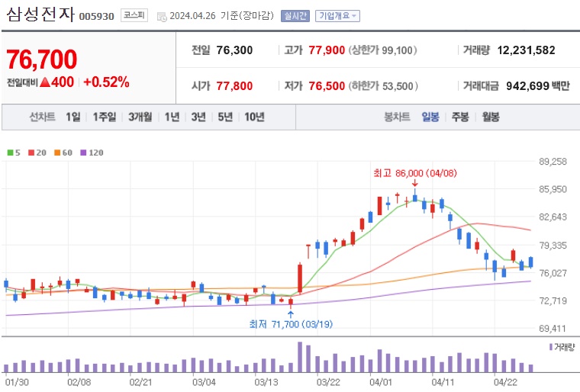Click the purple 거래량 volume legend marker
This screenshot has width=580, height=392.
551,347
